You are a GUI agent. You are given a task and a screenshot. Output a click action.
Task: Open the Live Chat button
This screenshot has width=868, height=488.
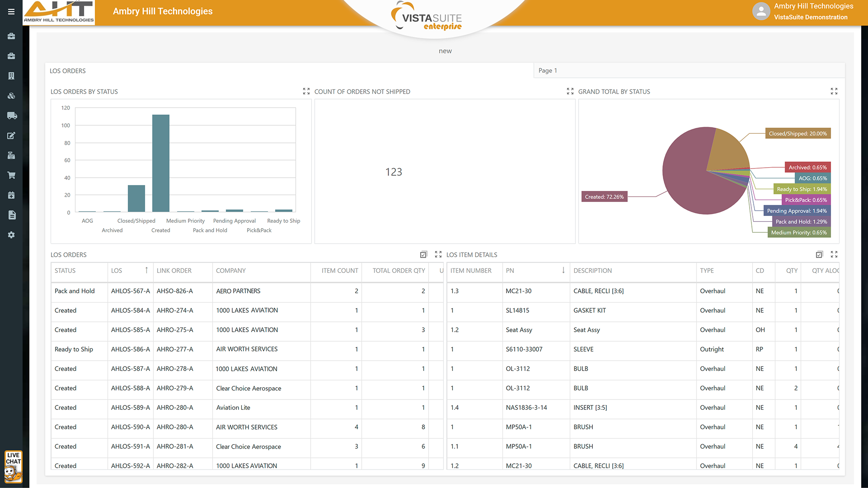click(13, 467)
